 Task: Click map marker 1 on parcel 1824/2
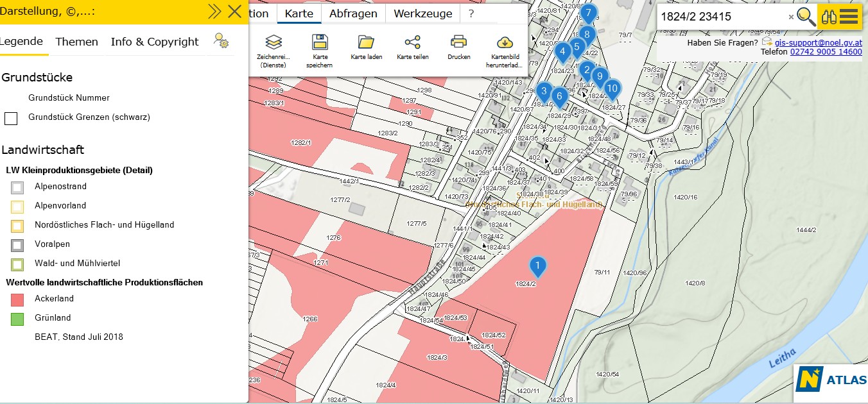pos(537,265)
